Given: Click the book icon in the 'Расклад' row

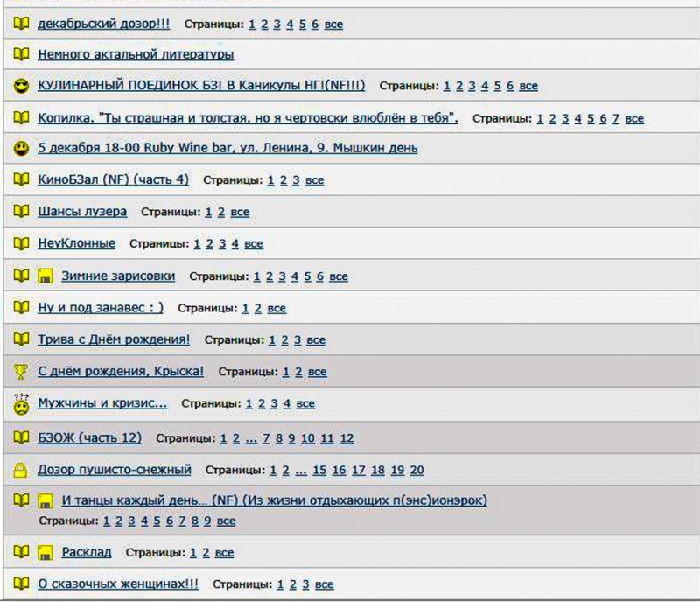Looking at the screenshot, I should (x=21, y=551).
